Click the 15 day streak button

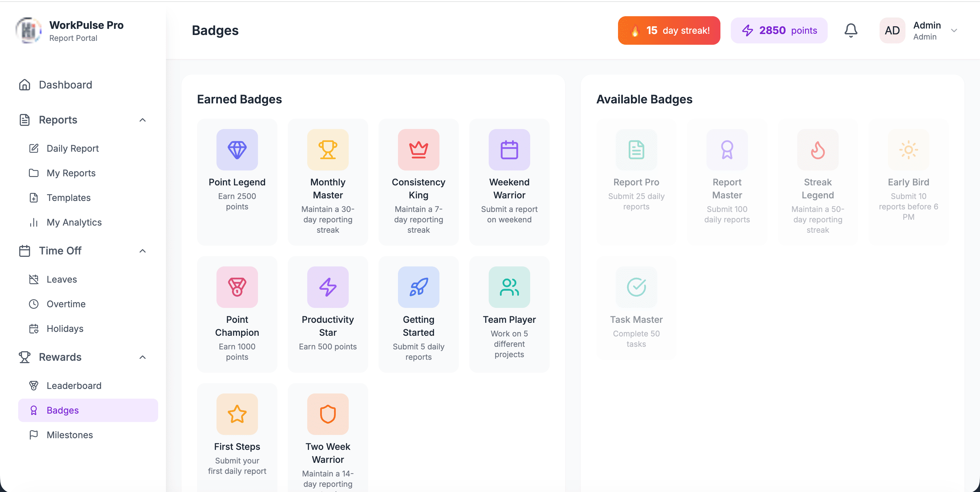click(669, 30)
